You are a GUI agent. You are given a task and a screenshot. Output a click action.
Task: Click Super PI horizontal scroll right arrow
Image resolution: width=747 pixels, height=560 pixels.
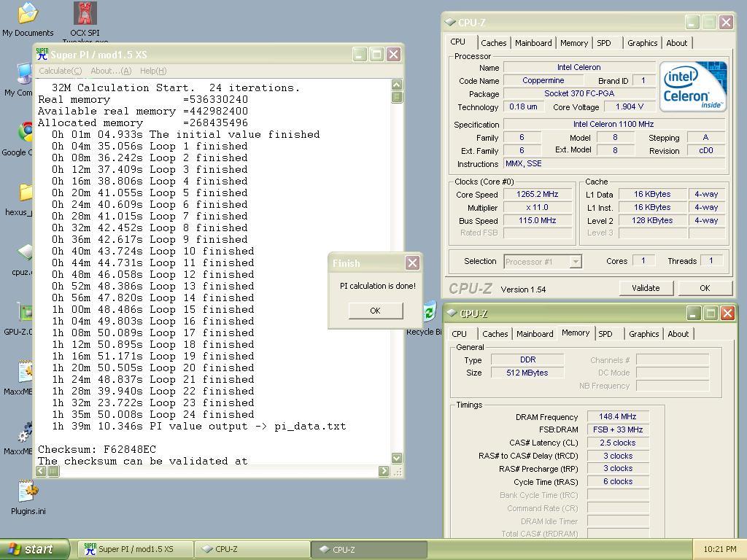pyautogui.click(x=384, y=471)
